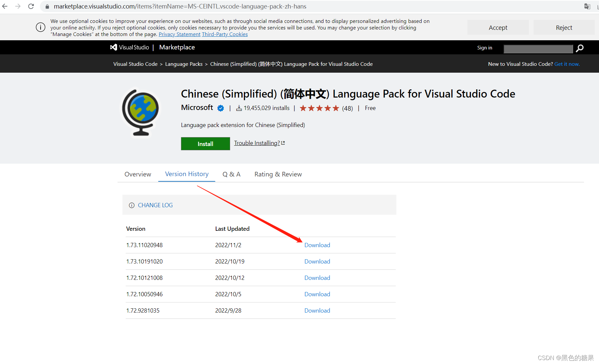The height and width of the screenshot is (364, 599).
Task: Click the Marketplace search field
Action: [x=538, y=49]
